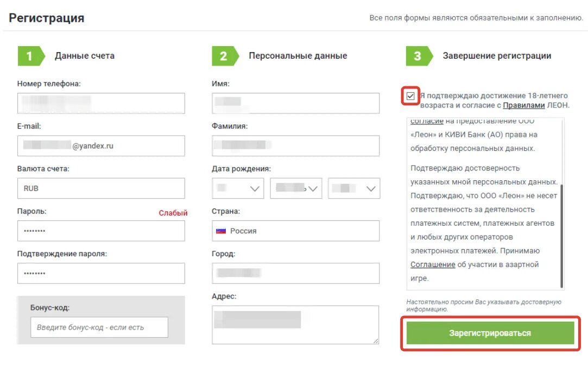
Task: Focus the Номер телефона input field
Action: (101, 103)
